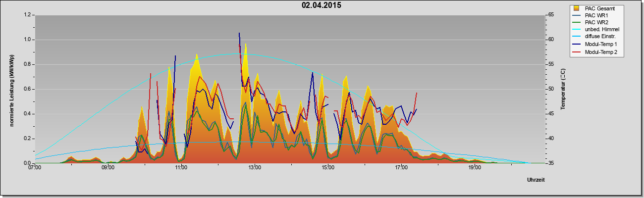Click the 0.0 value on power axis

click(28, 163)
